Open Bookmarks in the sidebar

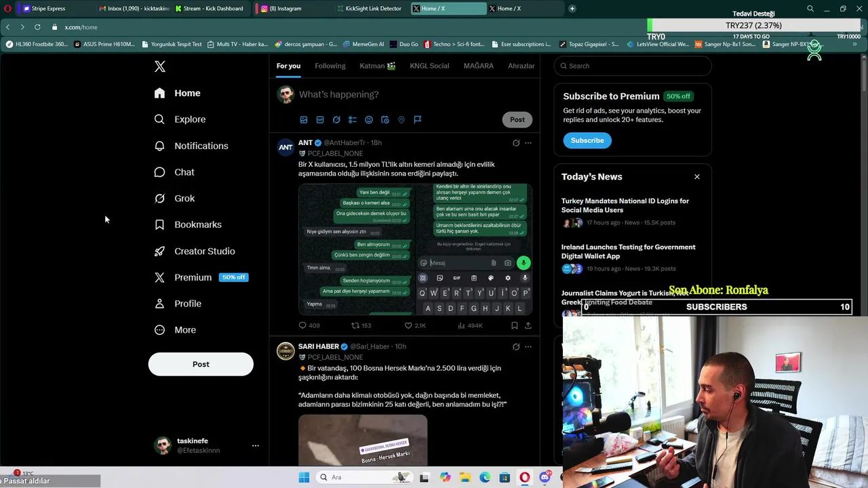[188, 224]
